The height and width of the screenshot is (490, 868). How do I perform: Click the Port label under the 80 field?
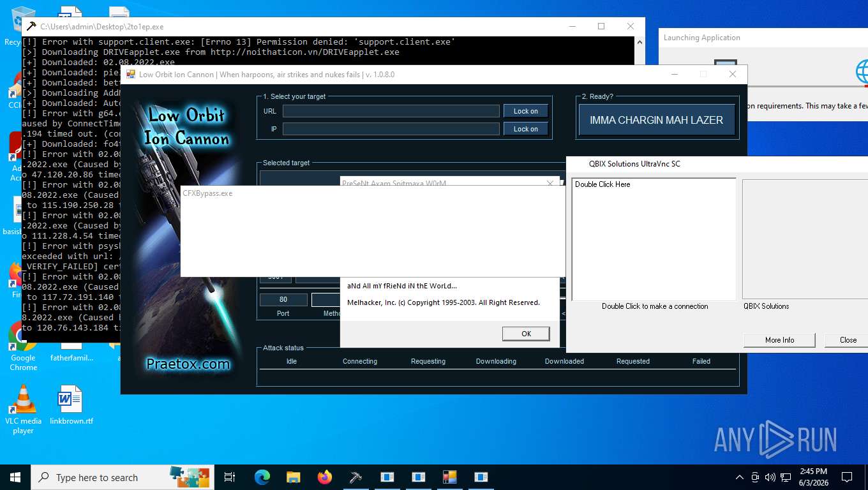(283, 313)
